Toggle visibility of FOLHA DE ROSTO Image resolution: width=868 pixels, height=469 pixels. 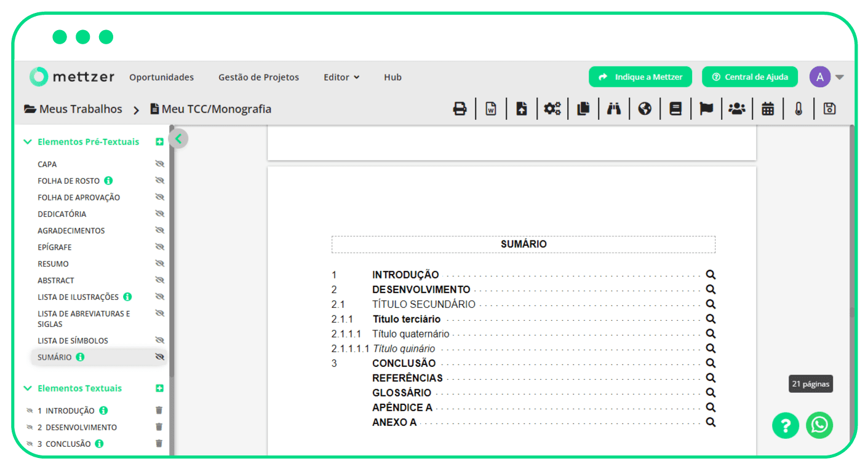point(160,181)
